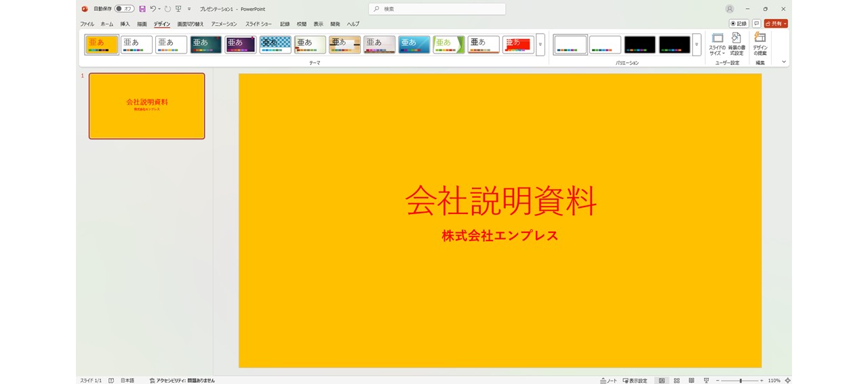The height and width of the screenshot is (384, 868).
Task: Expand the variants (バリエーション) gallery
Action: [x=696, y=45]
